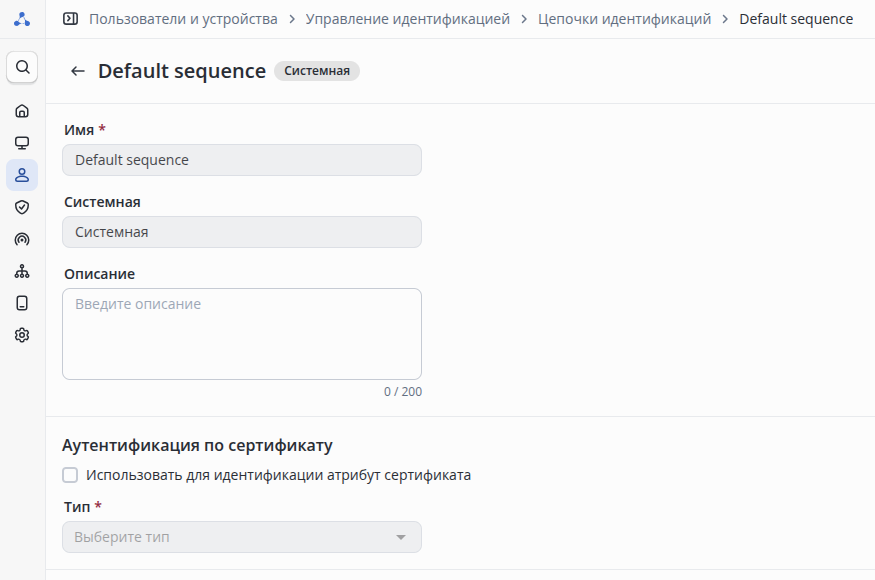Screen dimensions: 875x580
Task: Open the monitor (devices) sidebar icon
Action: (22, 143)
